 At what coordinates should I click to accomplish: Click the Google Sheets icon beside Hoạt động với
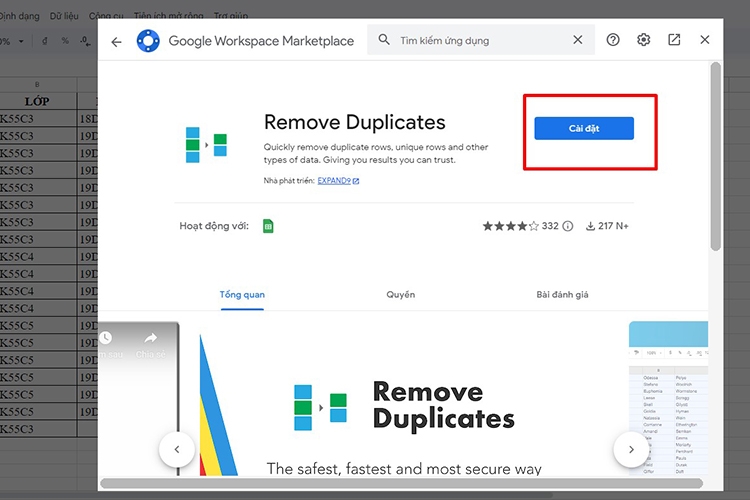tap(268, 226)
